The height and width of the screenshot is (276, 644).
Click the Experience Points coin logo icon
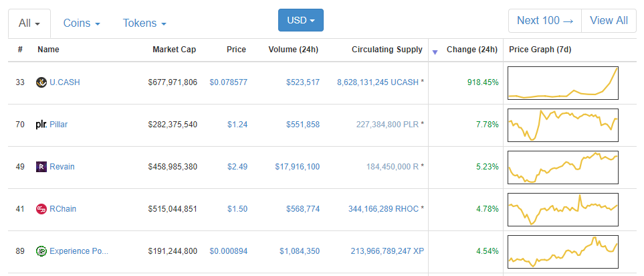[x=41, y=251]
